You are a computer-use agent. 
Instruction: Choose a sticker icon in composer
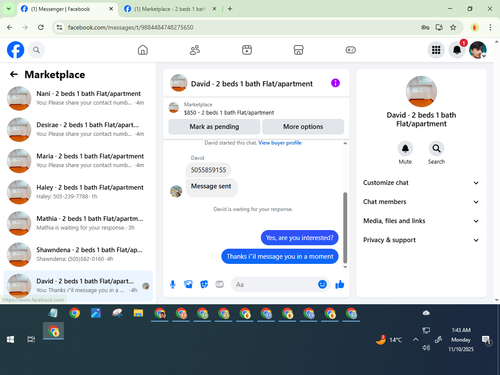[204, 284]
